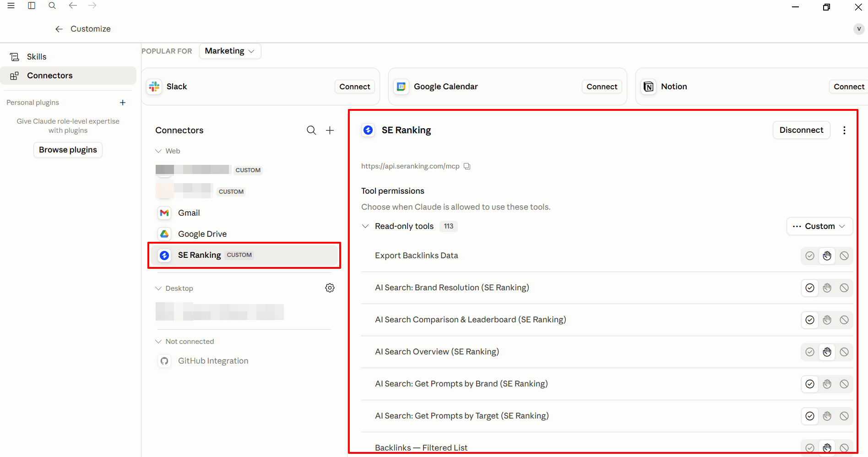The image size is (868, 457).
Task: Require approval for AI Search: Brand Resolution
Action: 827,288
